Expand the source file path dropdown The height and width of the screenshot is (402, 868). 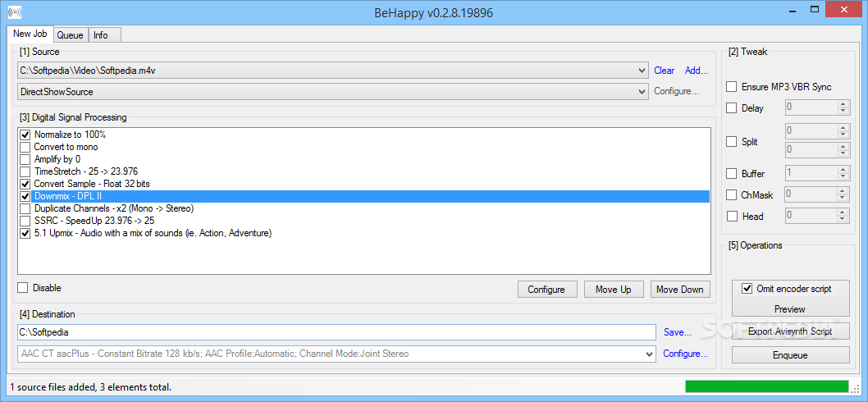point(642,71)
